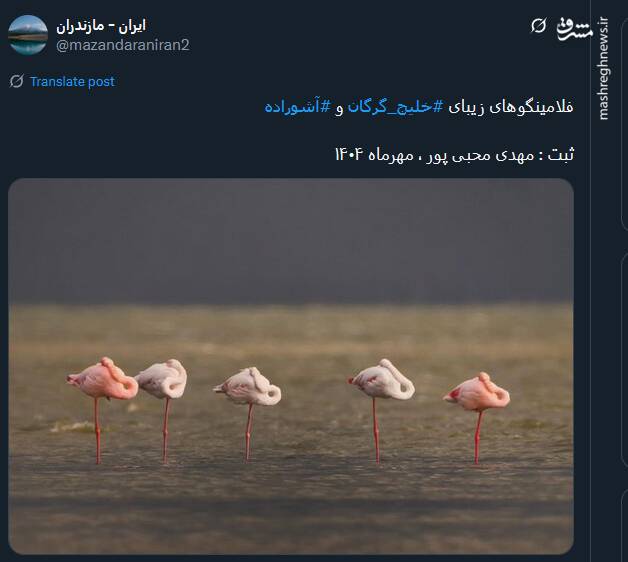Image resolution: width=628 pixels, height=562 pixels.
Task: Open the flamingo photo in the post
Action: pos(291,366)
